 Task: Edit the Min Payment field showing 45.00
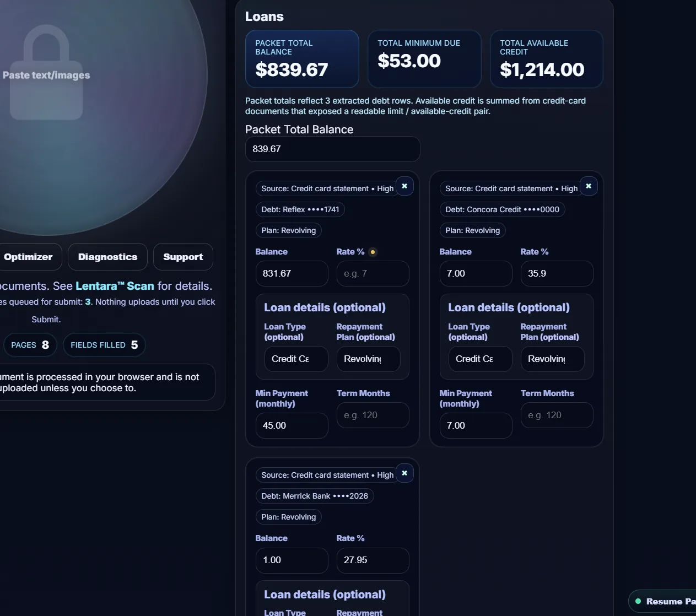[292, 425]
